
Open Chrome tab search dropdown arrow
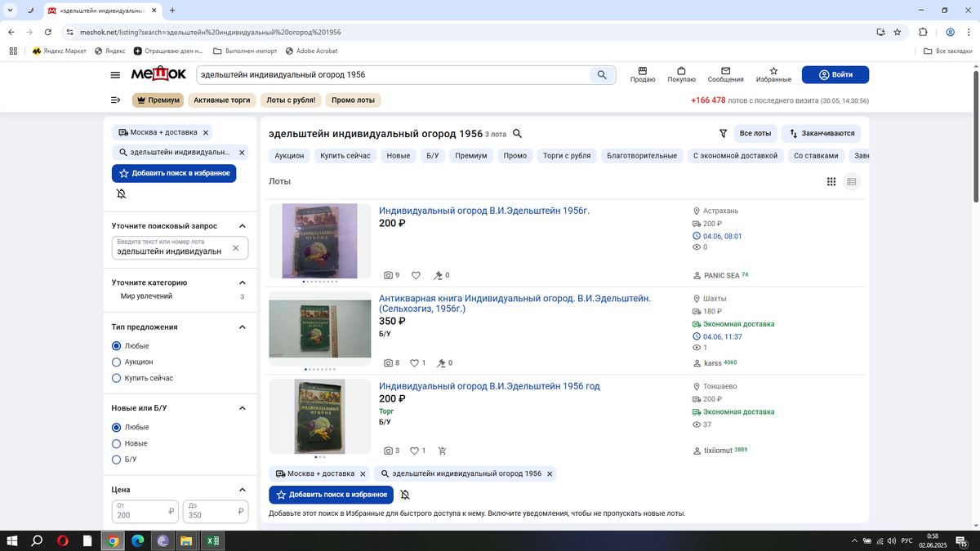point(9,11)
